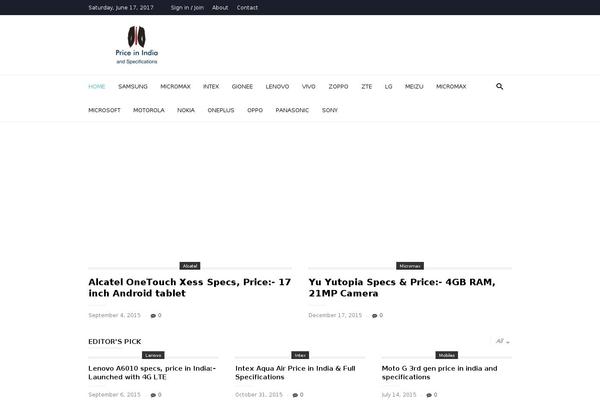Click the Alcatel category tag

click(x=190, y=266)
